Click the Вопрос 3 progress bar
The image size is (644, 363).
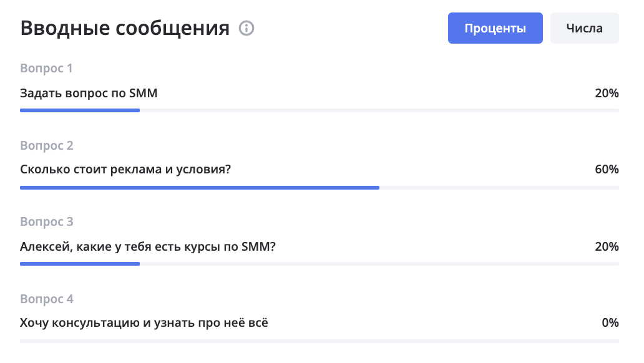(320, 264)
